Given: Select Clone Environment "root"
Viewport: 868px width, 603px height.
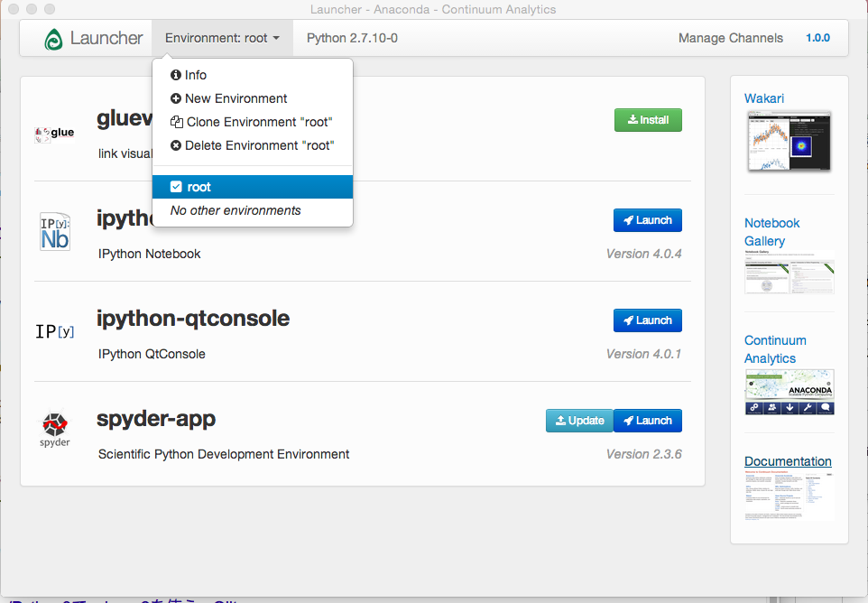Looking at the screenshot, I should [253, 122].
